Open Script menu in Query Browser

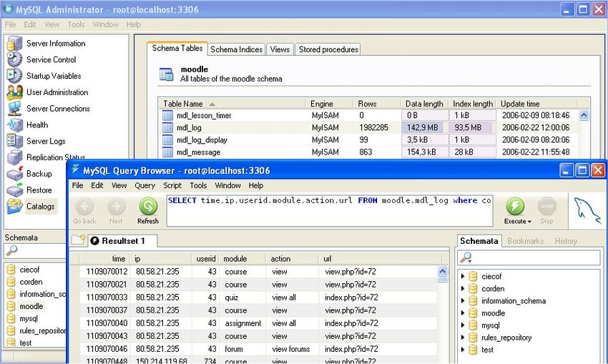point(172,185)
